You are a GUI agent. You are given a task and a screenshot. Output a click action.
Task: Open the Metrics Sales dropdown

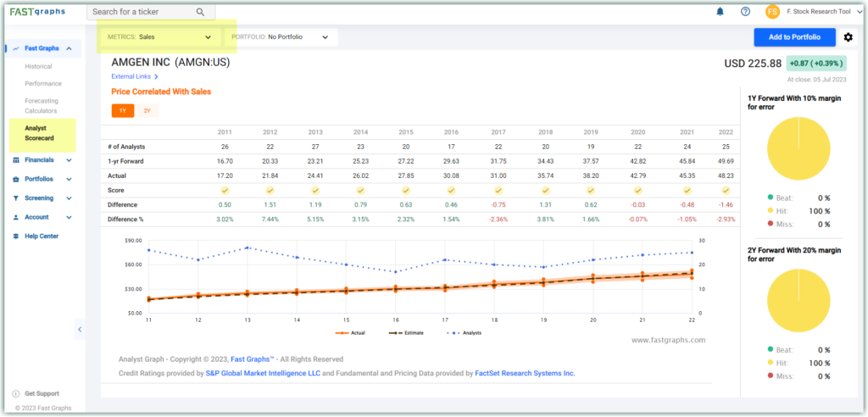(160, 37)
